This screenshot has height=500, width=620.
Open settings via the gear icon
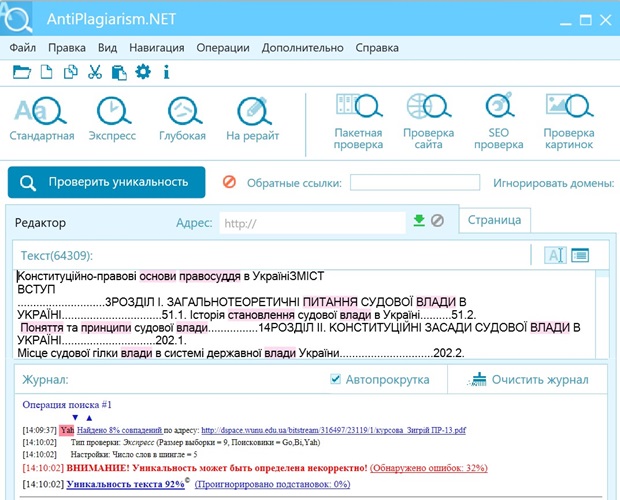[143, 72]
